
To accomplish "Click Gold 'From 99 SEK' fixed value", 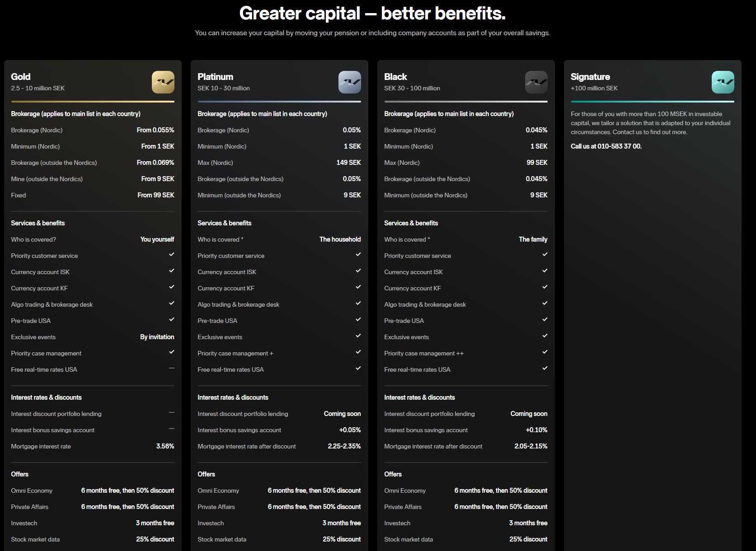I will (156, 195).
